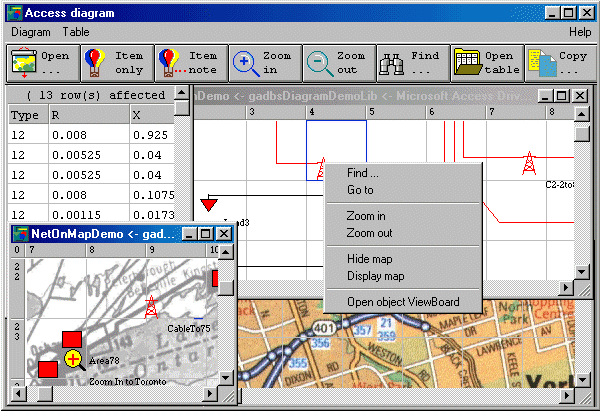Click the Copy toolbar button
Viewport: 600px width, 411px height.
[560, 63]
